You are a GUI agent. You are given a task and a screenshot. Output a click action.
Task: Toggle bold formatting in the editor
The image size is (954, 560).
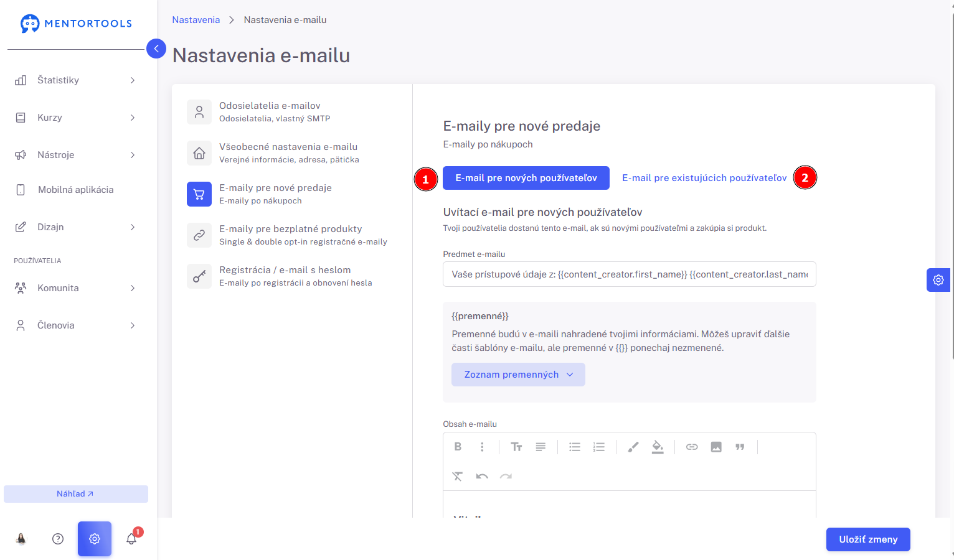tap(458, 447)
